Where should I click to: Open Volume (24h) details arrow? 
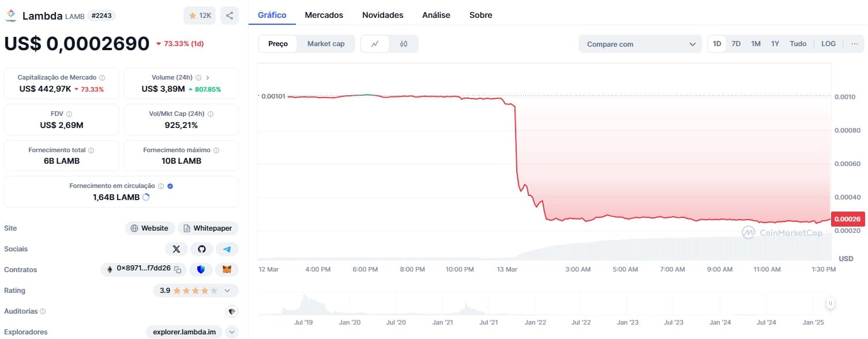coord(208,77)
